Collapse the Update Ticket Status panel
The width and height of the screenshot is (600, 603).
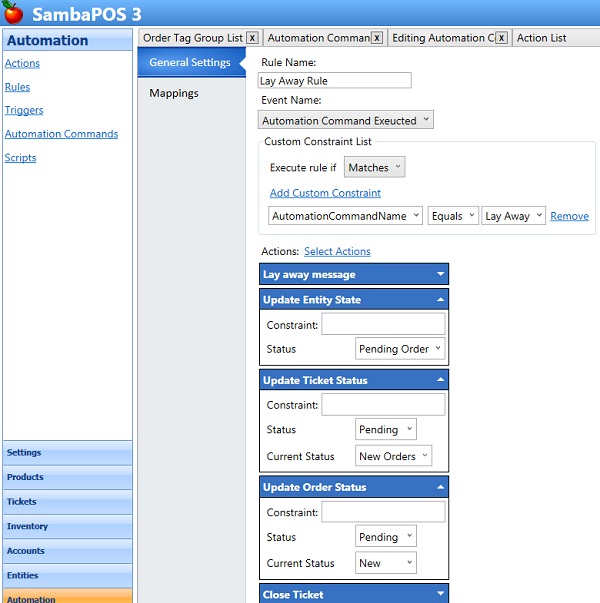coord(440,380)
